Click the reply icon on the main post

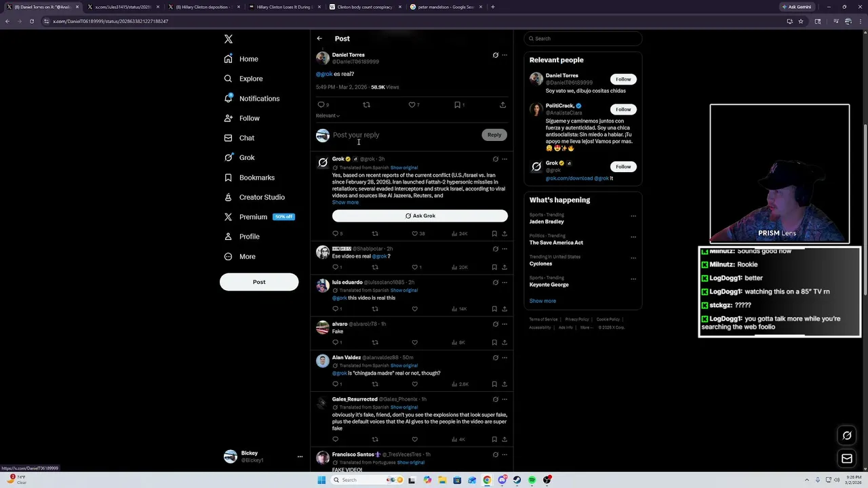tap(321, 105)
